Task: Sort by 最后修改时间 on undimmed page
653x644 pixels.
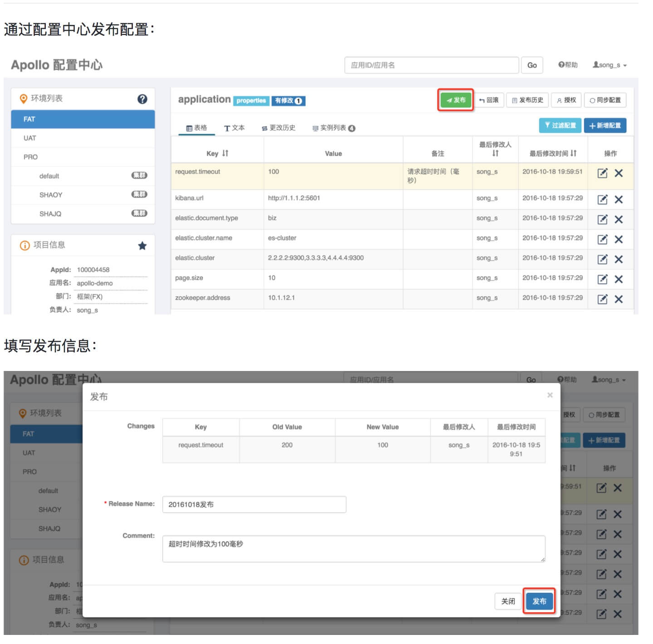Action: point(573,153)
